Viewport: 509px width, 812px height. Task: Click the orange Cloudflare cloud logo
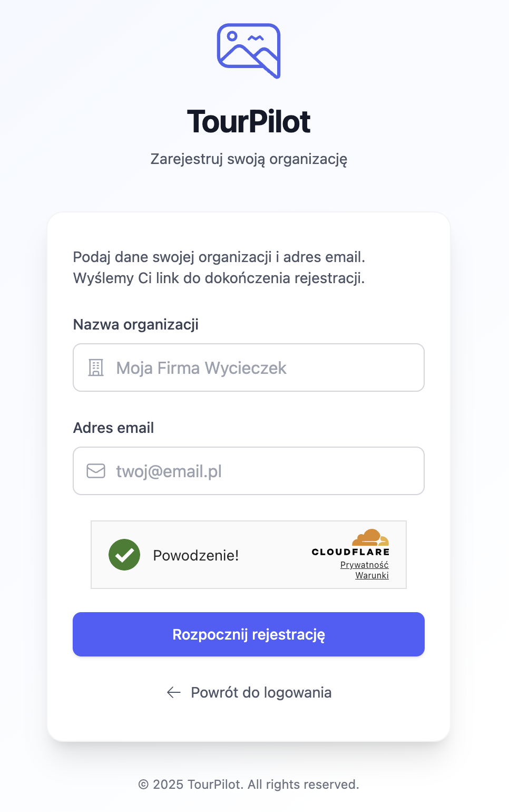(370, 538)
